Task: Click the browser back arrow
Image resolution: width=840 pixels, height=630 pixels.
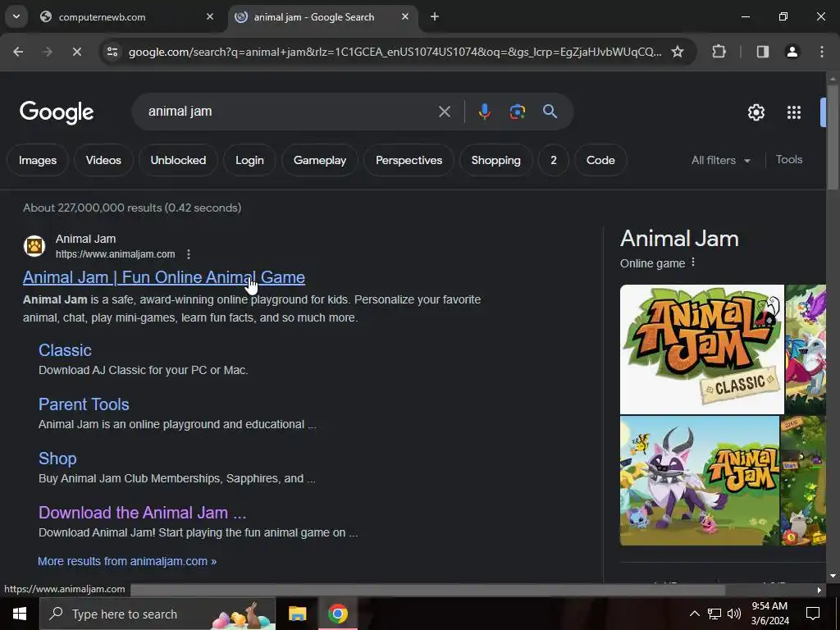Action: pos(18,52)
